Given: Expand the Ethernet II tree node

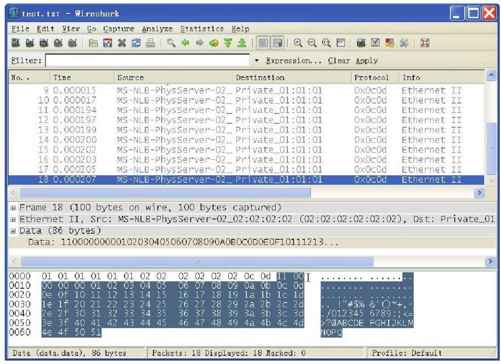Looking at the screenshot, I should (14, 220).
